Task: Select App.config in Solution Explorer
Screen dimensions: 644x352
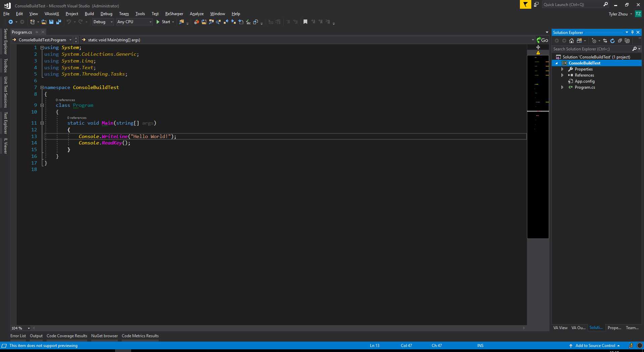Action: [584, 81]
